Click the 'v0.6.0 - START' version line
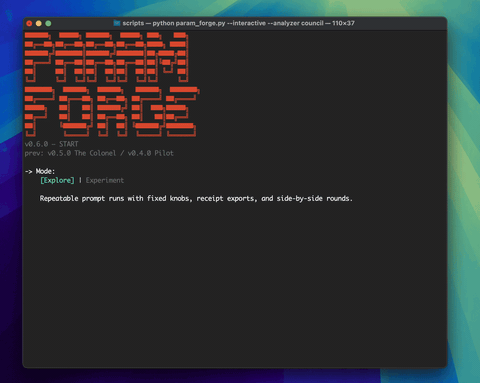This screenshot has width=480, height=383. coord(51,144)
